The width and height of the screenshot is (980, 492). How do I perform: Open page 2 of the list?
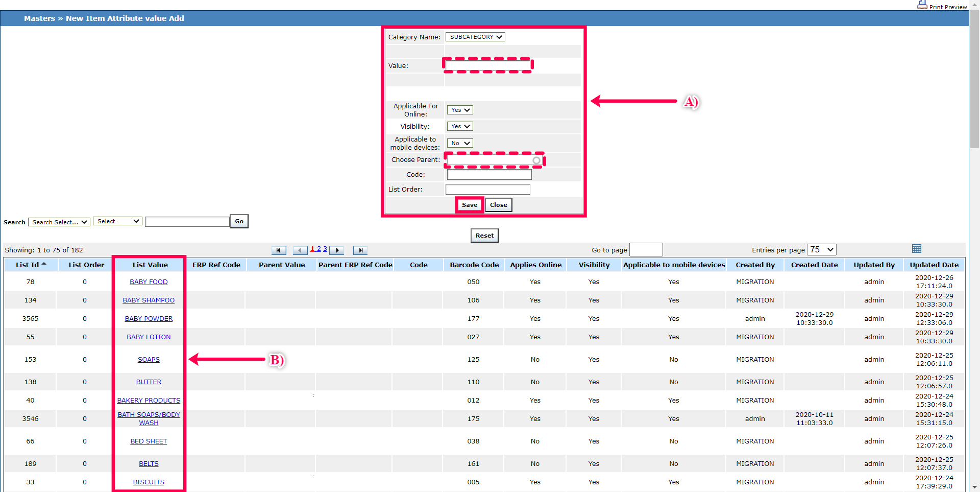[319, 249]
